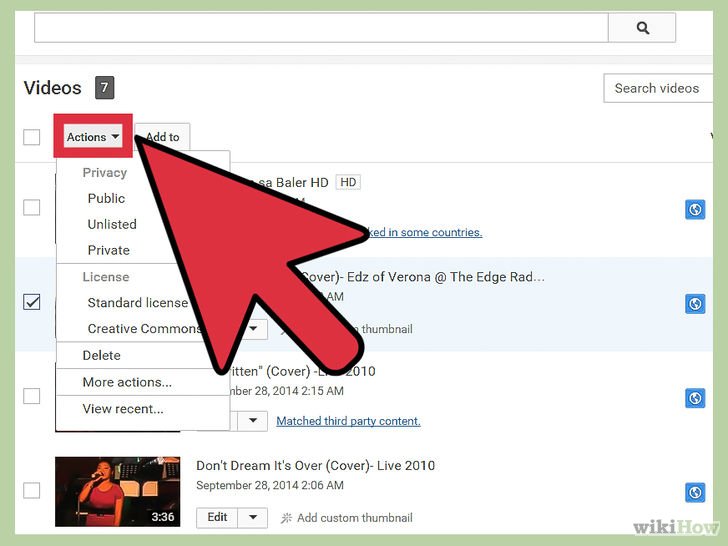Toggle the select-all checkbox next to Actions
Image resolution: width=728 pixels, height=546 pixels.
pyautogui.click(x=32, y=137)
